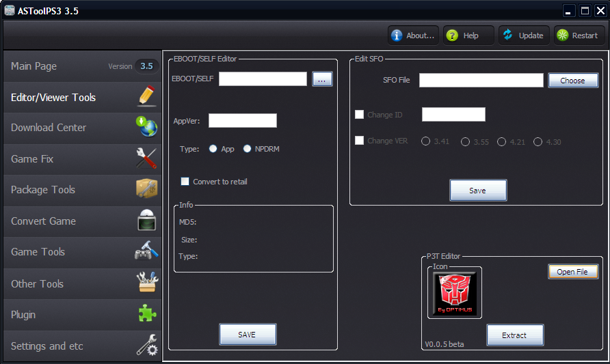Click the About... button label
610x364 pixels.
(420, 36)
